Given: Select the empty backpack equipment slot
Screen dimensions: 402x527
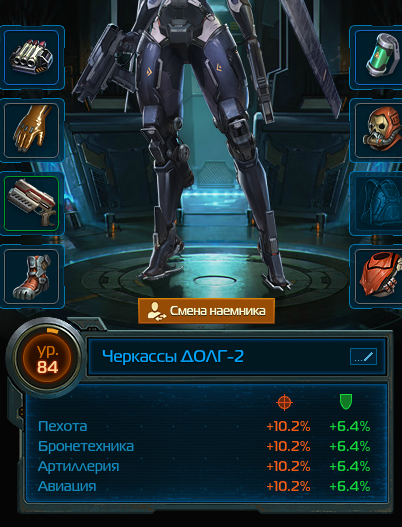Looking at the screenshot, I should coord(378,203).
